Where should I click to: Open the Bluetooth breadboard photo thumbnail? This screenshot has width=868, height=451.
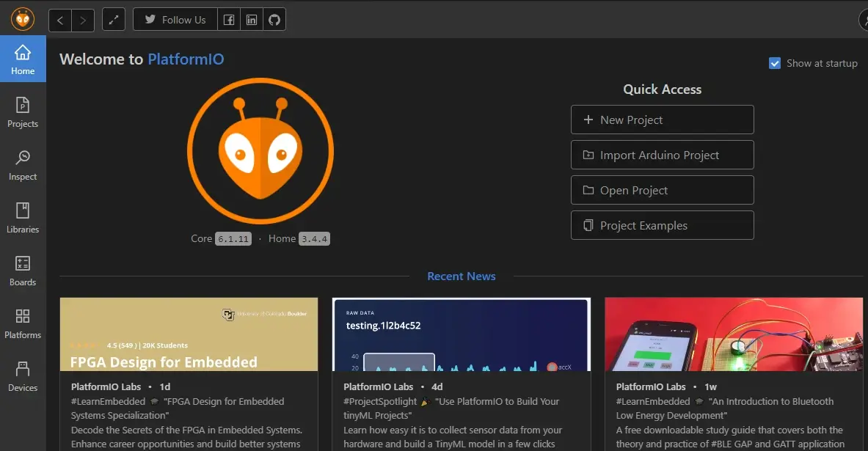(734, 334)
